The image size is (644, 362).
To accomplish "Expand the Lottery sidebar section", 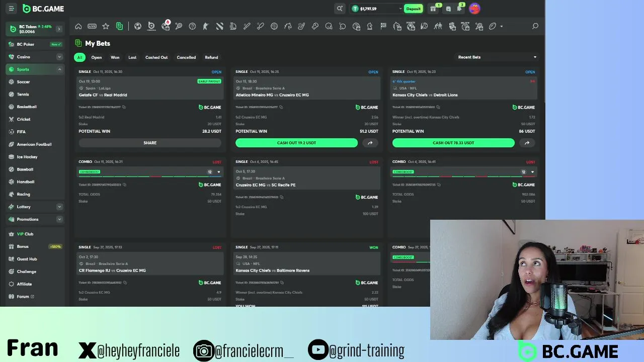I will (x=59, y=207).
